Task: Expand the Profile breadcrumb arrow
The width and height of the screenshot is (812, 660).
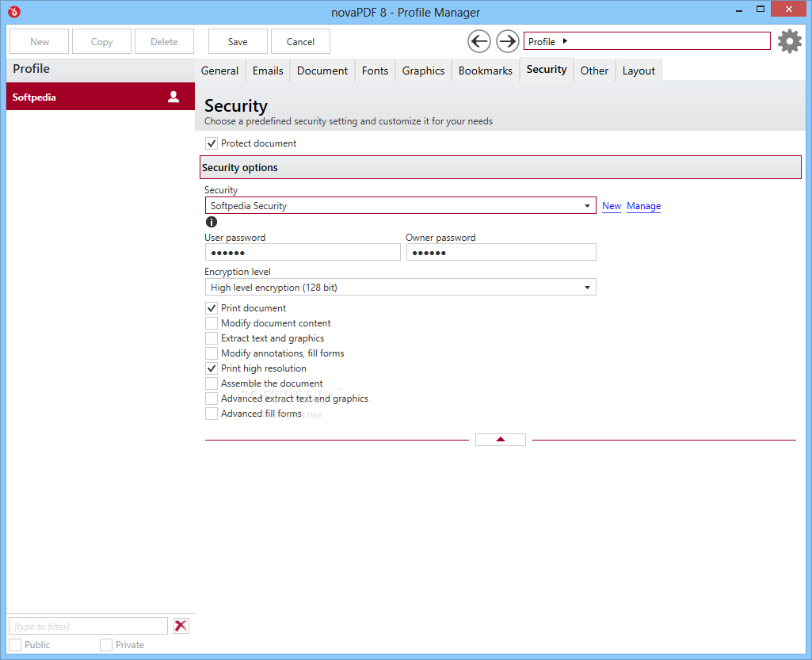Action: click(x=565, y=41)
